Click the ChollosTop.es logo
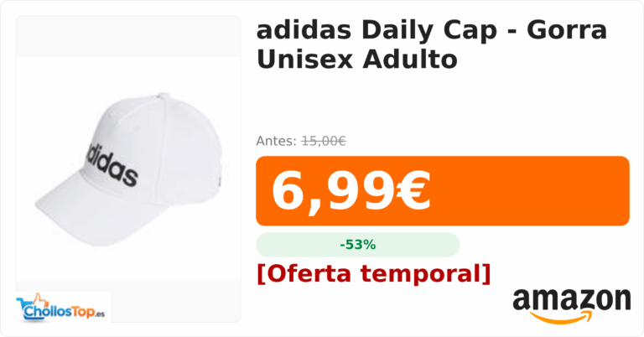 tap(62, 308)
